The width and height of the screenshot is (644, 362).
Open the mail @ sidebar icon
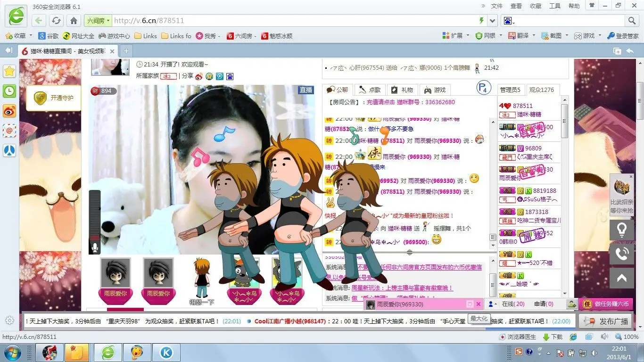click(9, 131)
